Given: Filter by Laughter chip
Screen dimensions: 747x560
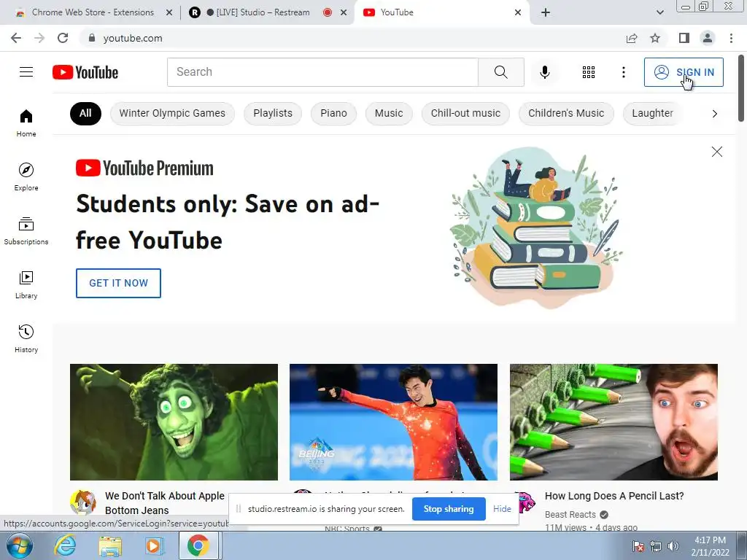Looking at the screenshot, I should point(652,113).
